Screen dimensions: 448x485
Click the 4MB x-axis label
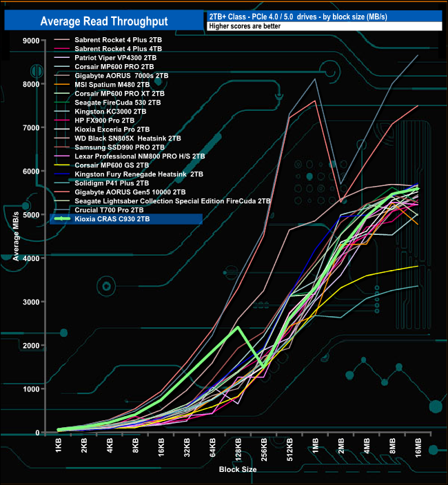pos(367,446)
